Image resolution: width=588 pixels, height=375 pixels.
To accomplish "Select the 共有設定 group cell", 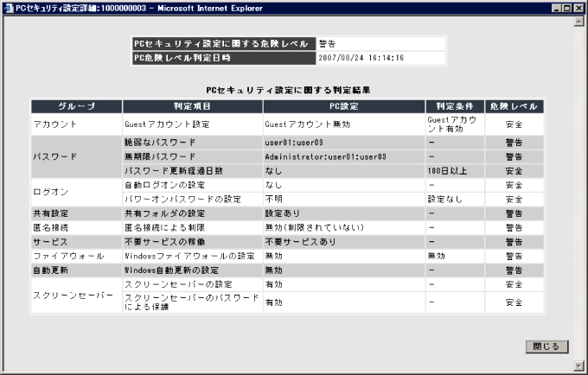I will point(76,213).
